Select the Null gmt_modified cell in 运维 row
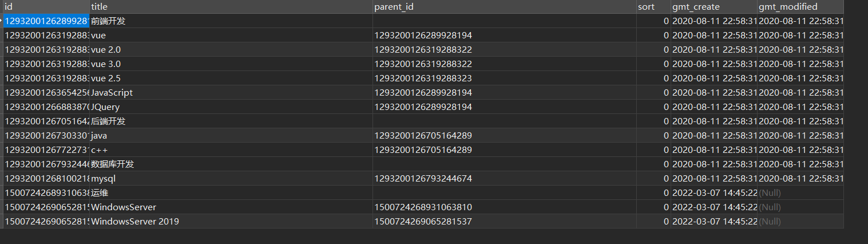 tap(800, 193)
